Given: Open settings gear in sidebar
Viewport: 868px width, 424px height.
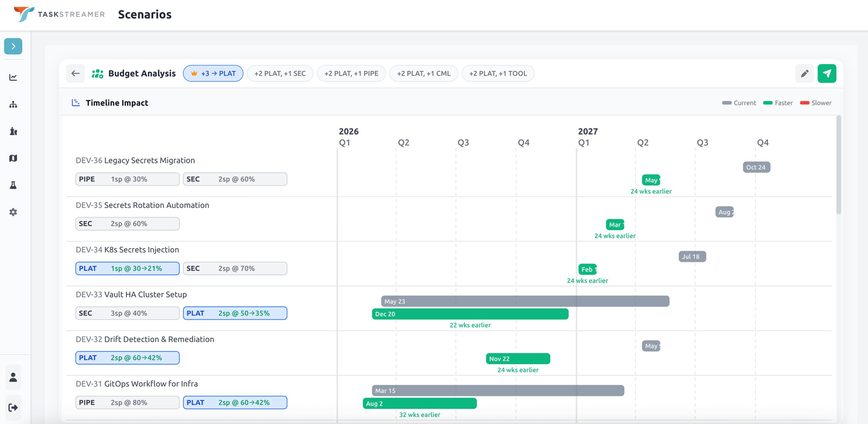Looking at the screenshot, I should click(13, 212).
